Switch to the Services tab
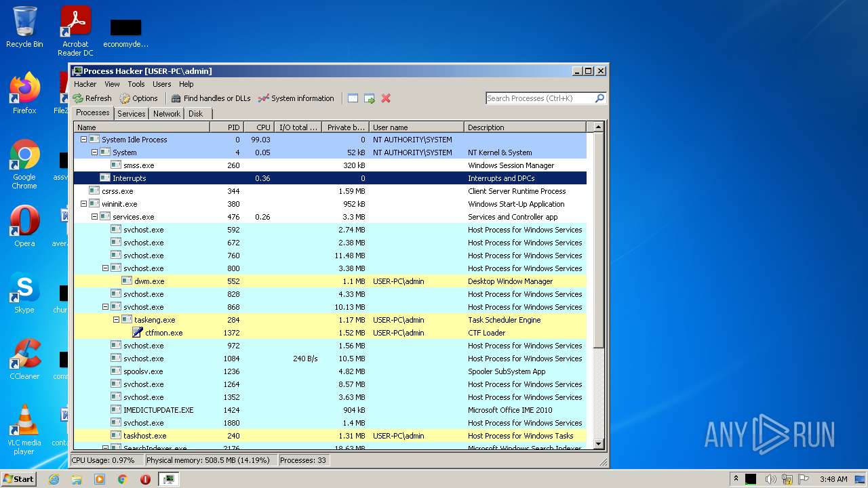 tap(132, 114)
